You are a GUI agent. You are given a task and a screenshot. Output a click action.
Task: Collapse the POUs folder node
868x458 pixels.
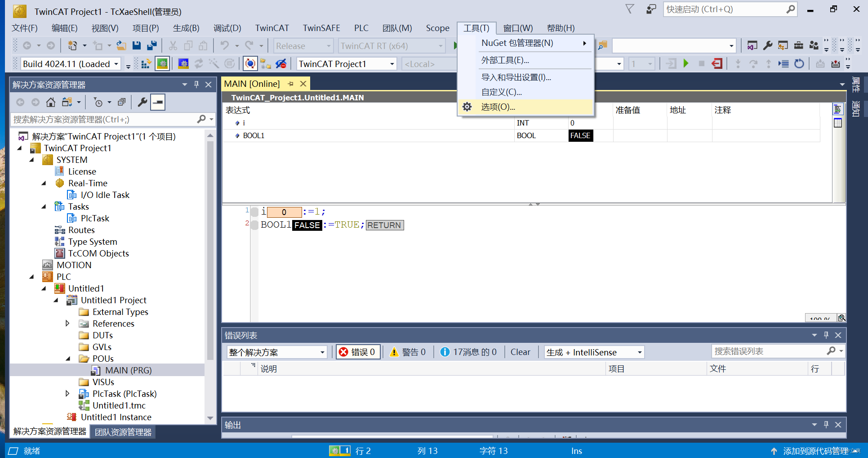[x=68, y=359]
